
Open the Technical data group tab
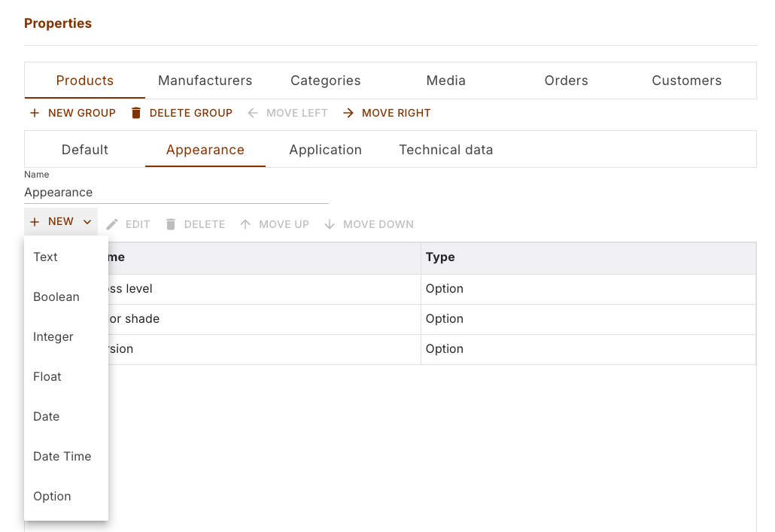(446, 150)
